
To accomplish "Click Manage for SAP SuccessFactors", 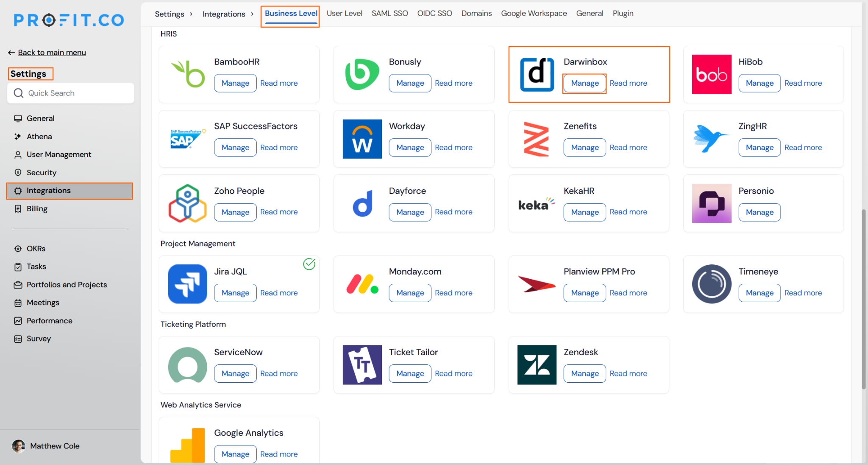I will click(235, 148).
